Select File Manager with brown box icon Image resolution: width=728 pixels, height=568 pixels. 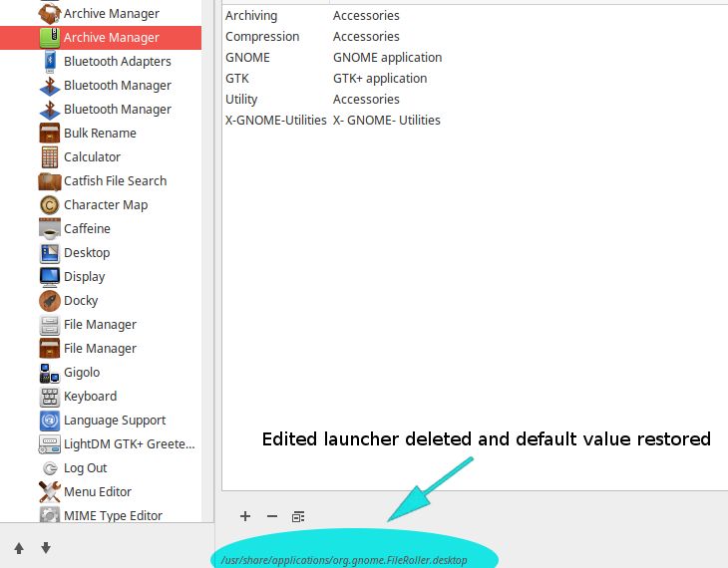tap(50, 349)
